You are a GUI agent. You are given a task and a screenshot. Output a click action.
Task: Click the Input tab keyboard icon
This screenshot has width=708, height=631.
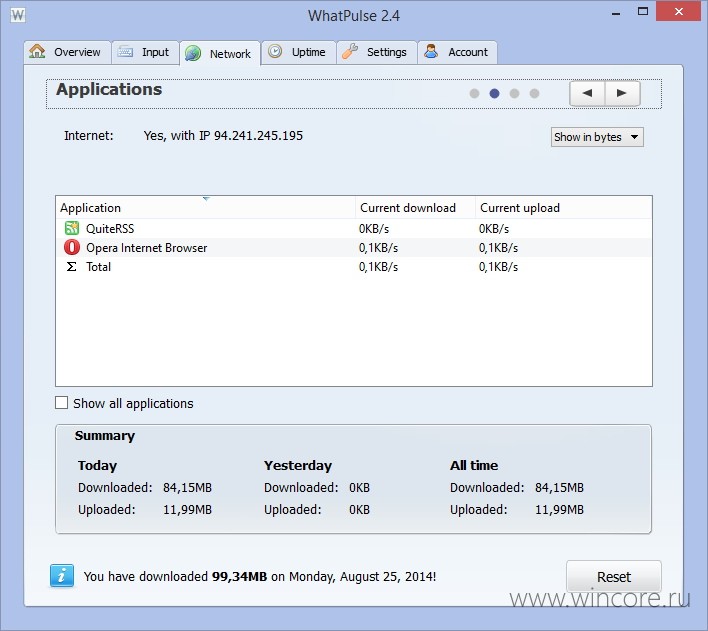[x=125, y=52]
